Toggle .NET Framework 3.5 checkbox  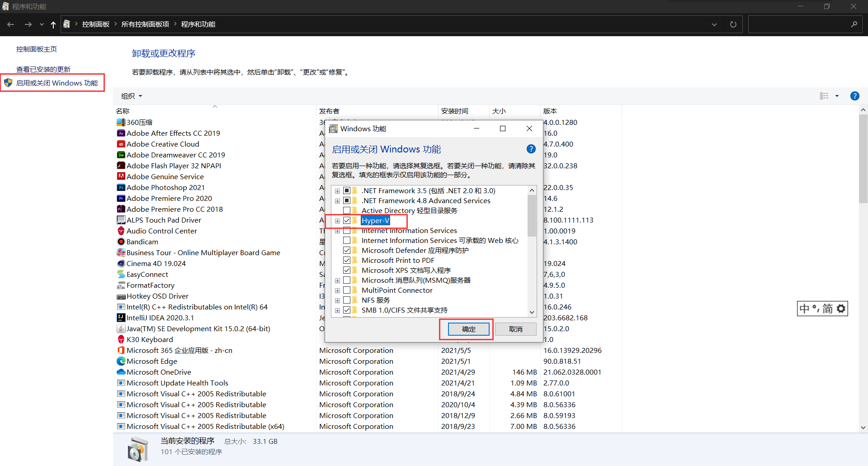[347, 190]
